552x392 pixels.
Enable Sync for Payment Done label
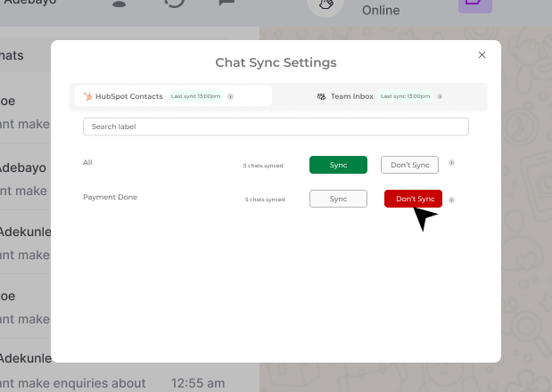point(338,199)
